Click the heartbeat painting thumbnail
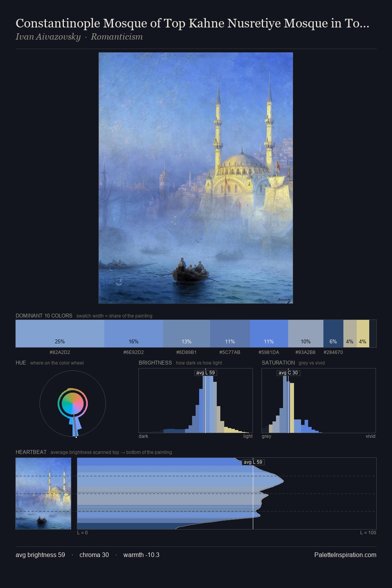Image resolution: width=392 pixels, height=588 pixels. coord(44,494)
